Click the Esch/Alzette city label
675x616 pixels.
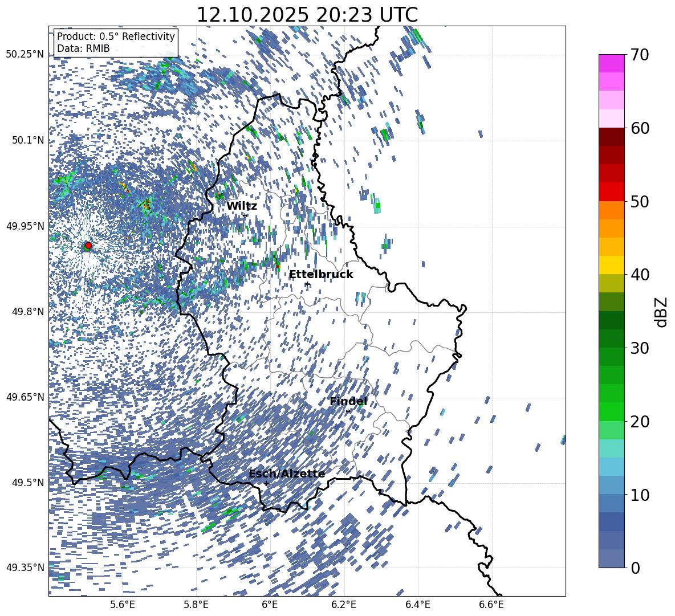[287, 474]
